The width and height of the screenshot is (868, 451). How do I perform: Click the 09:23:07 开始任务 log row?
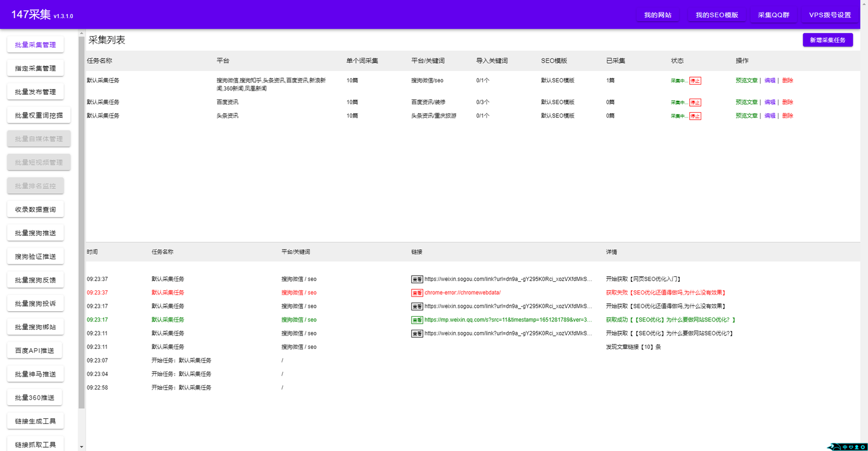tap(472, 360)
